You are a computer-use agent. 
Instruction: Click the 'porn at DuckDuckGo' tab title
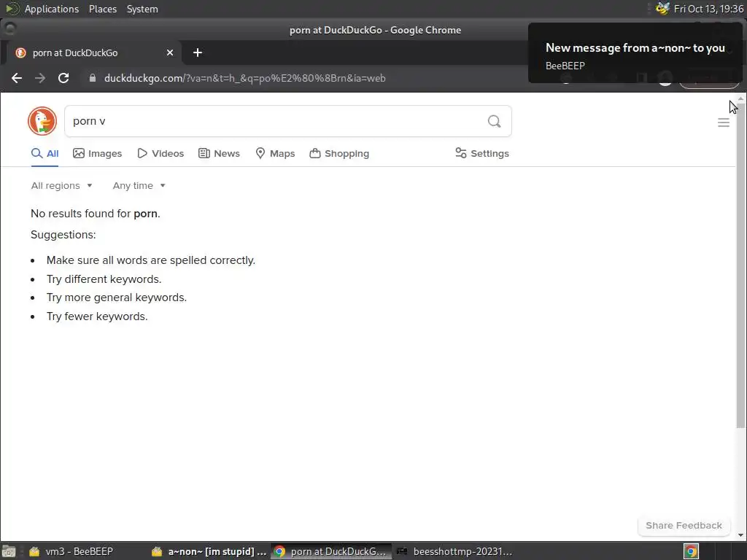[x=75, y=52]
